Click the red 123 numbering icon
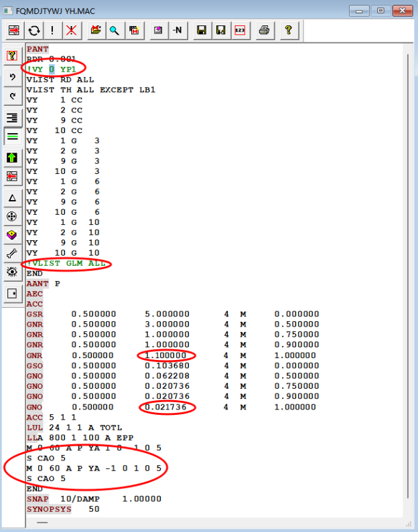The width and height of the screenshot is (418, 532). click(240, 31)
